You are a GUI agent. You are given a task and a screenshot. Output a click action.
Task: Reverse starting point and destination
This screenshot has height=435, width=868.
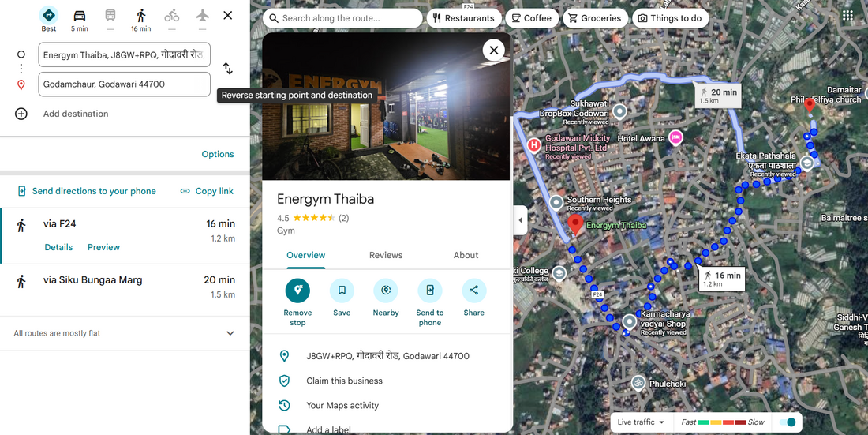pyautogui.click(x=227, y=69)
